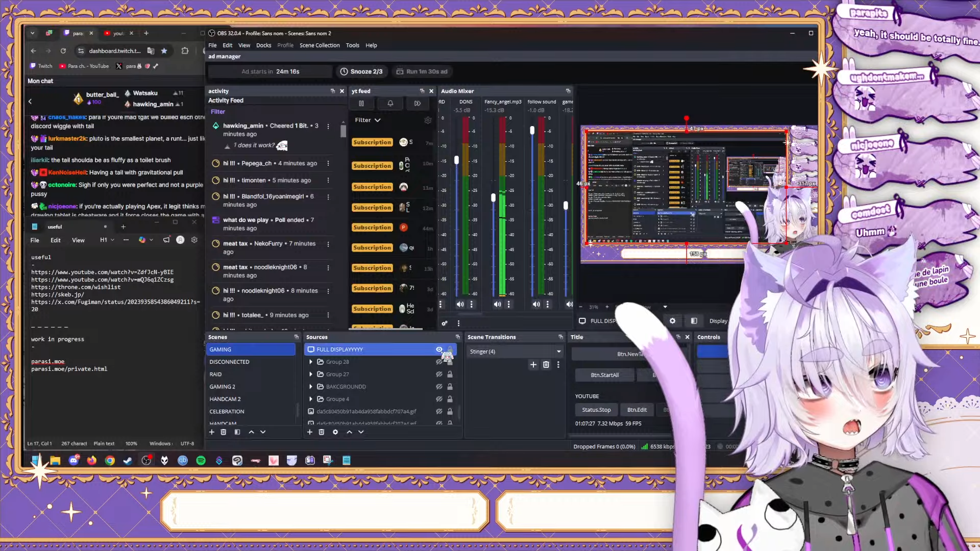
Task: Open the Docks menu
Action: click(x=263, y=45)
